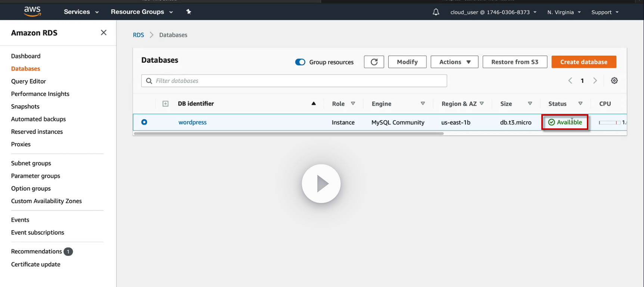644x287 pixels.
Task: Sort by DB identifier ascending arrow
Action: 314,103
